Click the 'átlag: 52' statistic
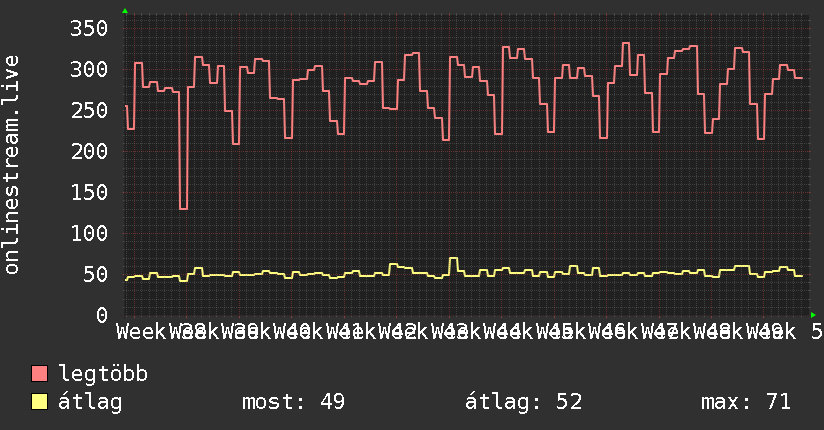This screenshot has width=824, height=430. 524,402
